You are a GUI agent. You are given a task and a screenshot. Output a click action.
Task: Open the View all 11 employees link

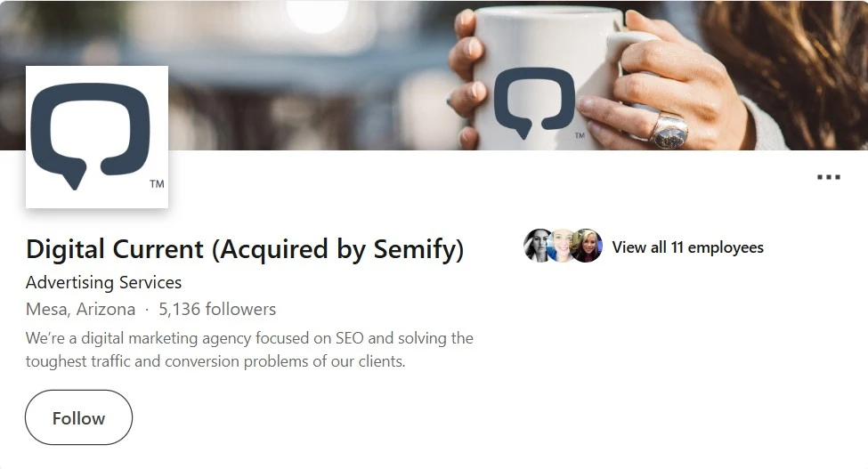tap(687, 247)
